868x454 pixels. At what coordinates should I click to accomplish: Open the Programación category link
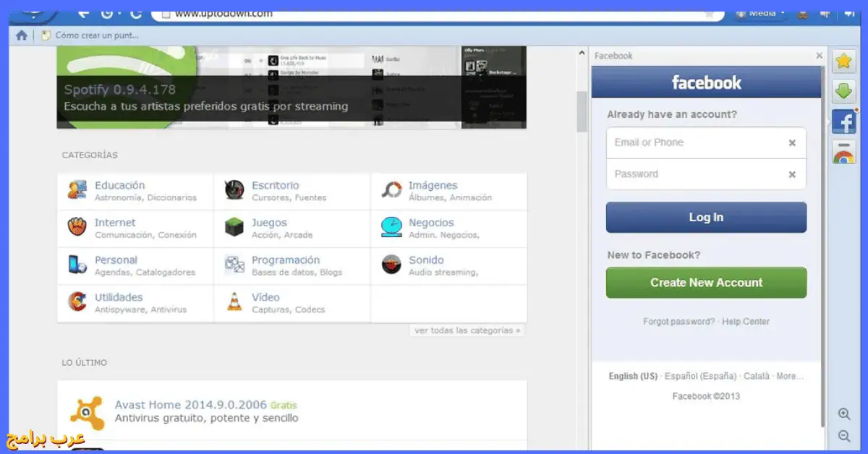coord(286,260)
